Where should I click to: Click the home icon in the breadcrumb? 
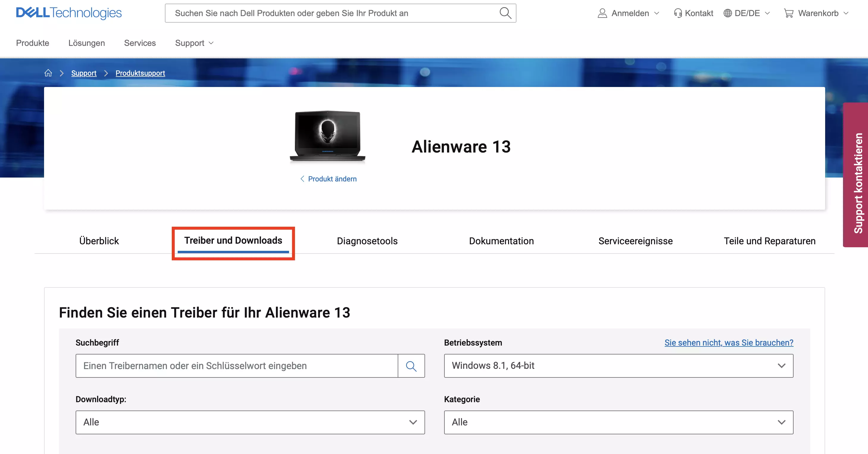point(48,73)
